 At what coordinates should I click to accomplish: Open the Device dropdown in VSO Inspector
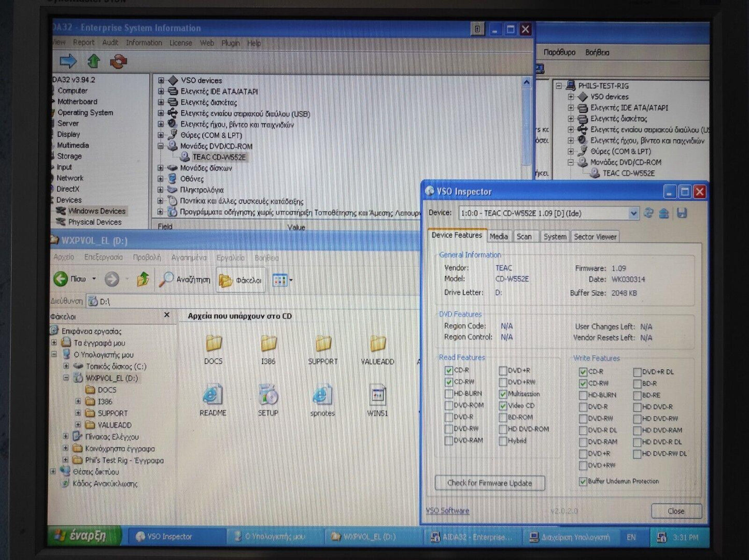pyautogui.click(x=633, y=213)
